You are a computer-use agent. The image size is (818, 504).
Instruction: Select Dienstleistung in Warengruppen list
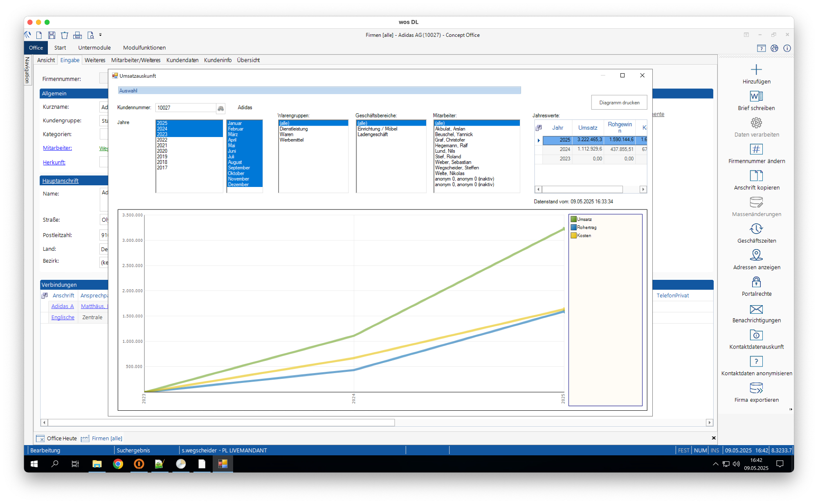(x=313, y=129)
